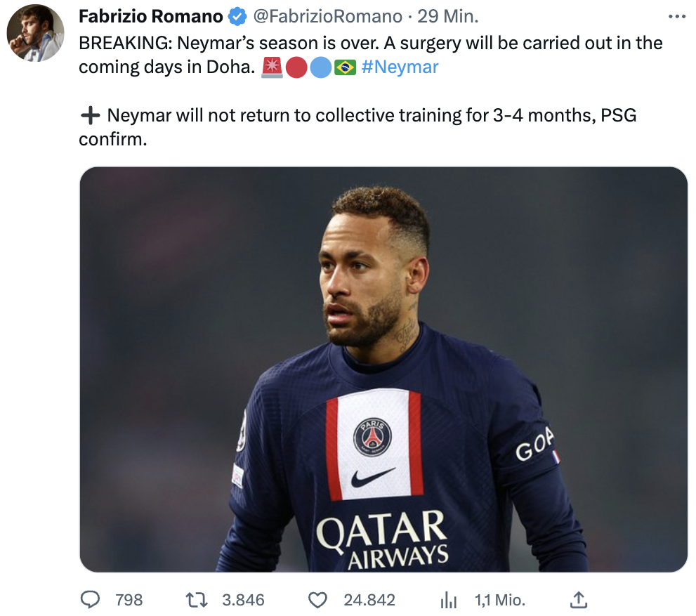The image size is (696, 616).
Task: Click the reply speech bubble icon
Action: pyautogui.click(x=91, y=600)
